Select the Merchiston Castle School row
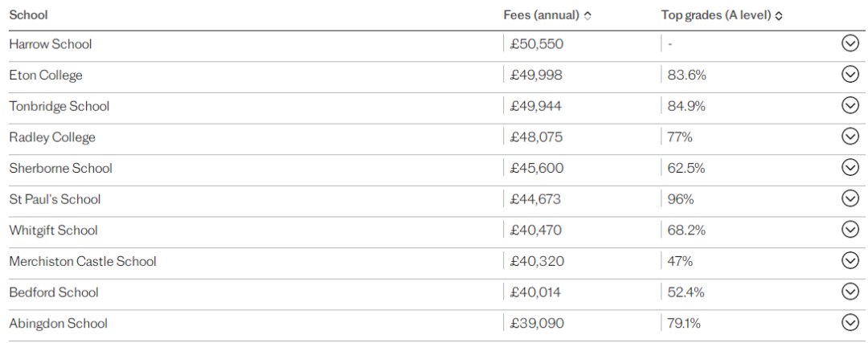This screenshot has height=343, width=868. coord(434,260)
